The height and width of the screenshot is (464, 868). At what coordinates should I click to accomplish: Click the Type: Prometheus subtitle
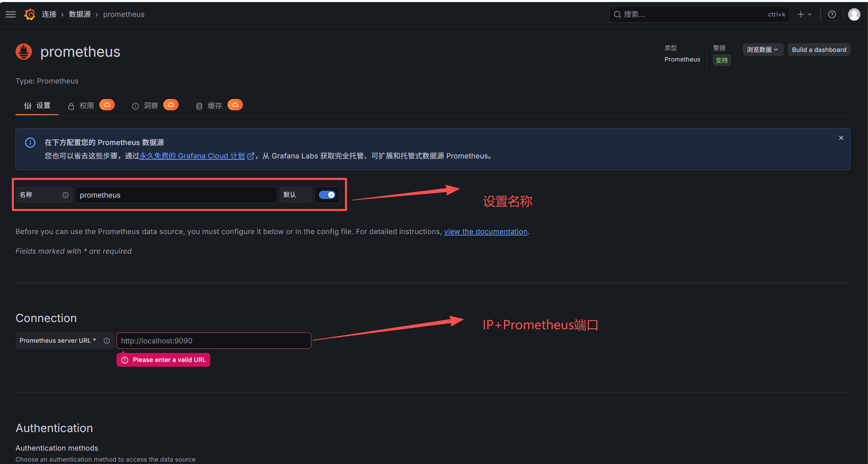(47, 81)
